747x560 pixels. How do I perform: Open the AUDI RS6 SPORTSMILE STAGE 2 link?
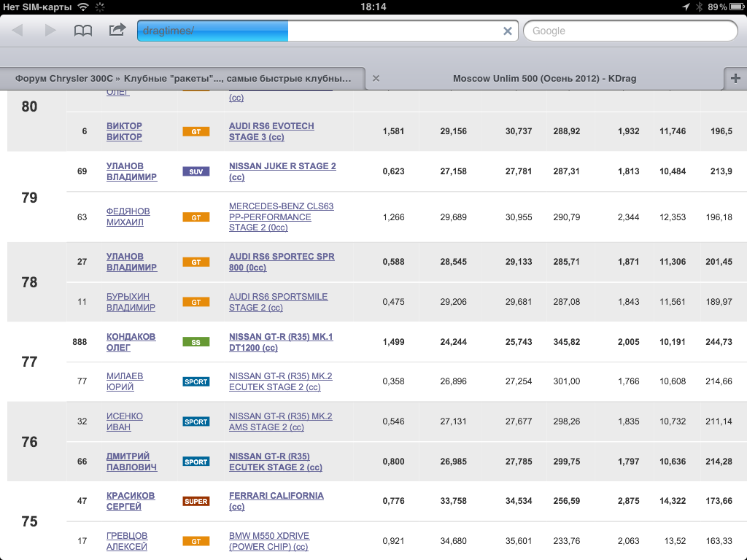pos(278,302)
